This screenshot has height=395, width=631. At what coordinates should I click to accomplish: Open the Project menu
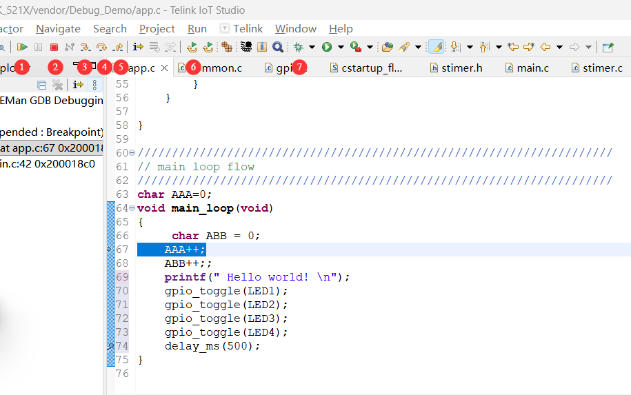click(x=157, y=29)
